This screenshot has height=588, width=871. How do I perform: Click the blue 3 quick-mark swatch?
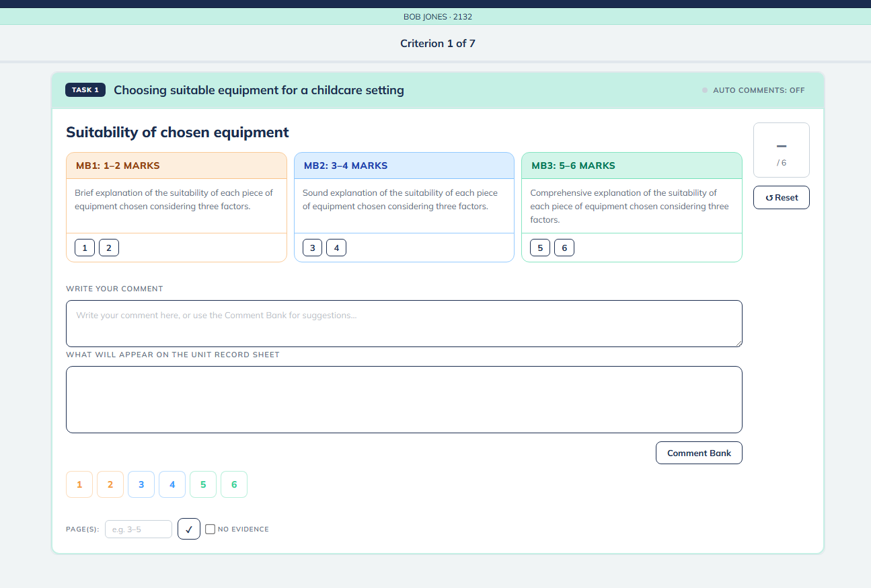click(x=141, y=484)
